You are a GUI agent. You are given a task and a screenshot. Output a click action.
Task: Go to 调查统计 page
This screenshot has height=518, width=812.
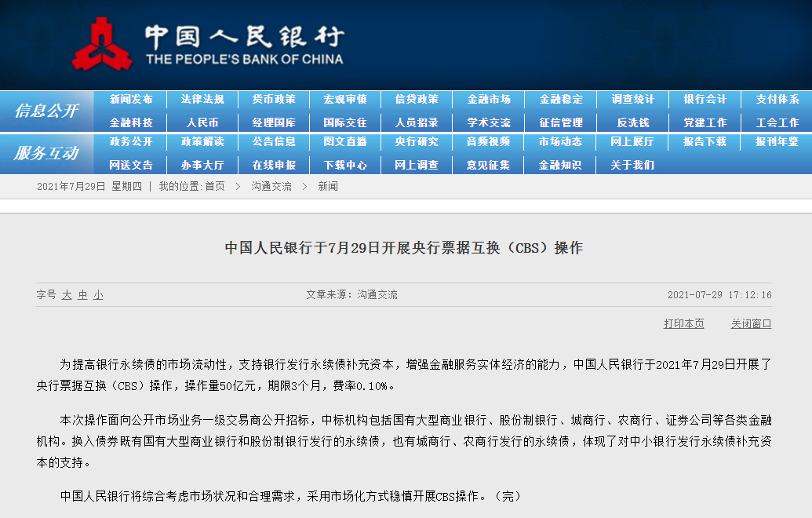(x=633, y=99)
